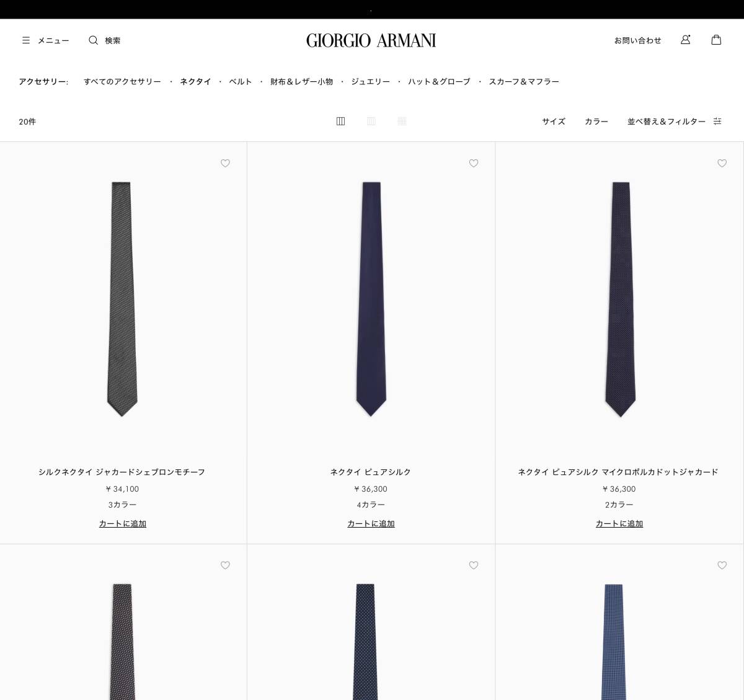Viewport: 744px width, 700px height.
Task: Favorite the chevron jacquard silk tie
Action: click(225, 164)
